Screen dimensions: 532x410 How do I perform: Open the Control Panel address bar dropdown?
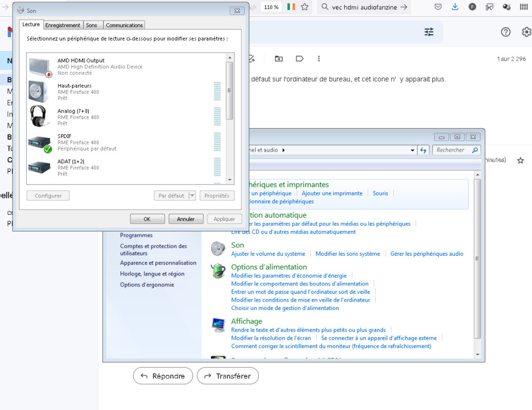(412, 150)
